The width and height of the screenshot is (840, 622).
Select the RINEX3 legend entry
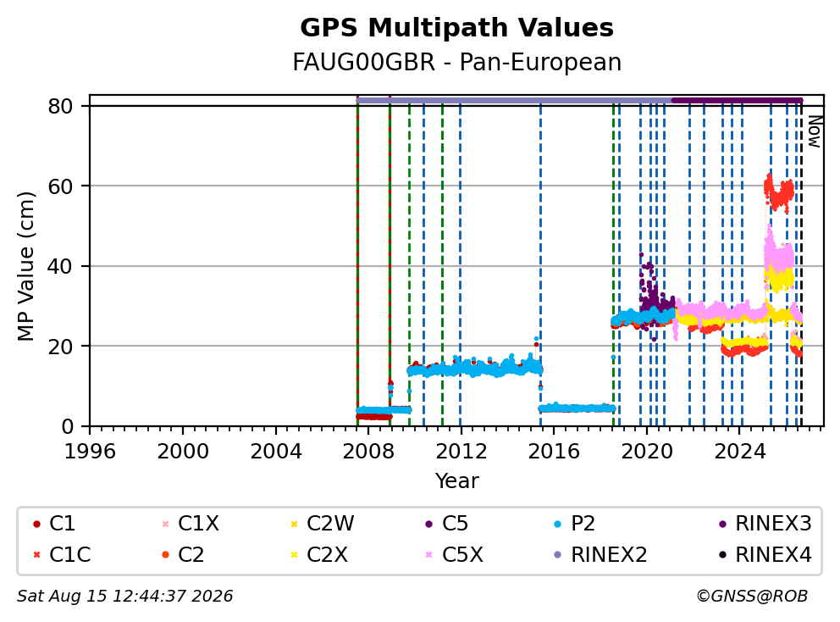(766, 524)
